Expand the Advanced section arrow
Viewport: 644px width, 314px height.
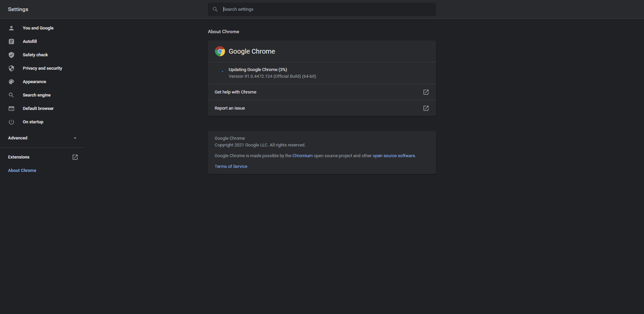pos(75,138)
